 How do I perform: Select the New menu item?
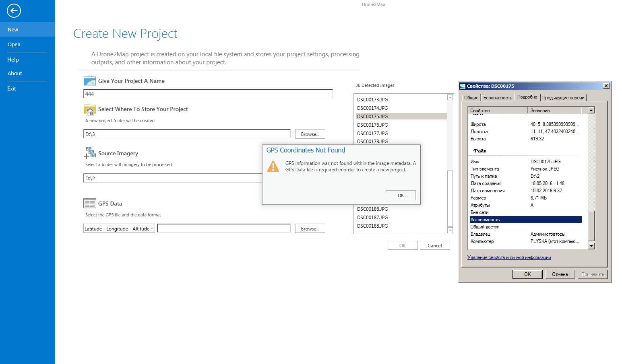(x=27, y=29)
